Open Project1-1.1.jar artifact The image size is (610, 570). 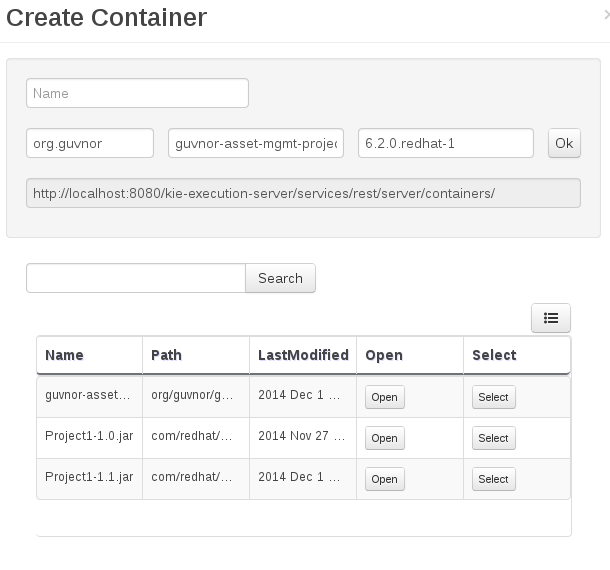click(385, 479)
